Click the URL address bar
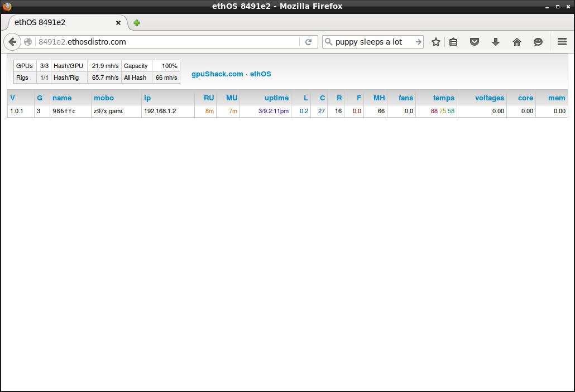The height and width of the screenshot is (392, 575). (x=168, y=42)
